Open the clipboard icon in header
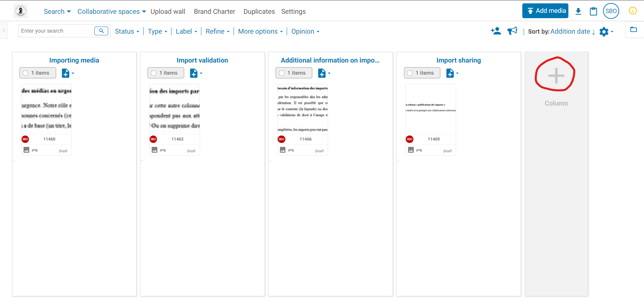The image size is (644, 304). point(593,11)
